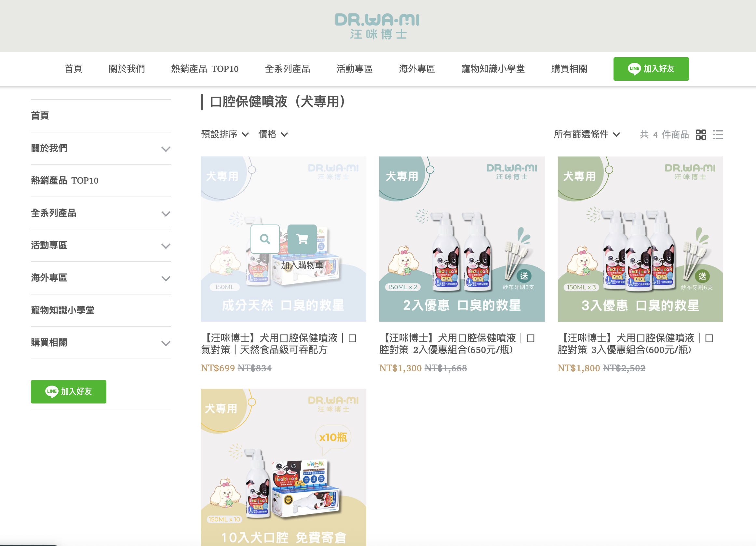Click sidebar 首頁 link
This screenshot has height=546, width=756.
(x=40, y=116)
